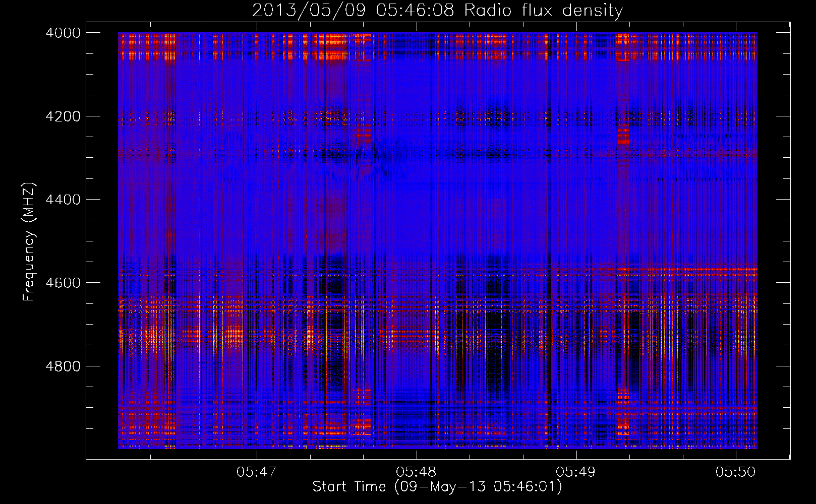Click '(09-May-13 05:46:01)' in x-axis label
This screenshot has height=504, width=816.
pyautogui.click(x=478, y=487)
